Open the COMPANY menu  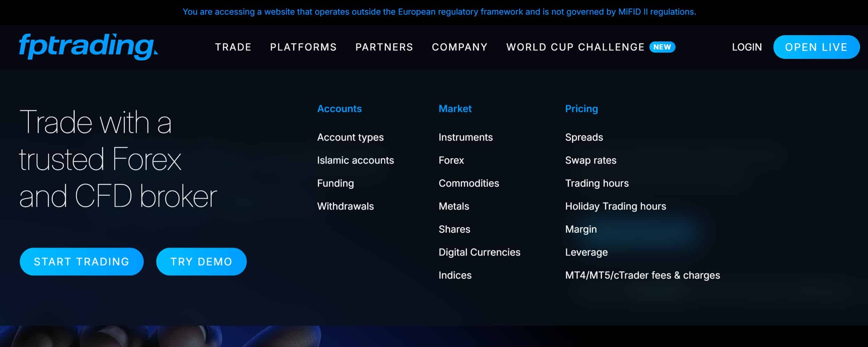click(460, 47)
